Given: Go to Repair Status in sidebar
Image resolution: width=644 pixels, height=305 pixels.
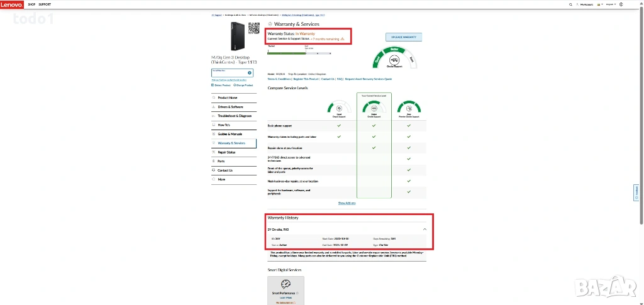Looking at the screenshot, I should click(x=226, y=152).
